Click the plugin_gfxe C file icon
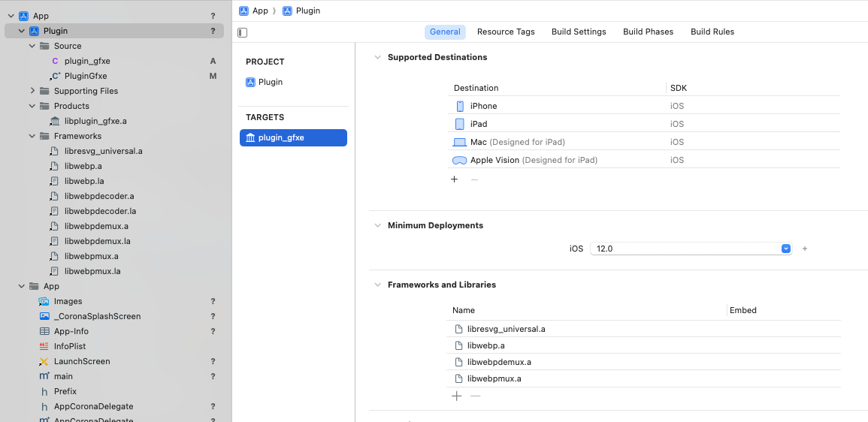This screenshot has height=422, width=868. (x=55, y=61)
